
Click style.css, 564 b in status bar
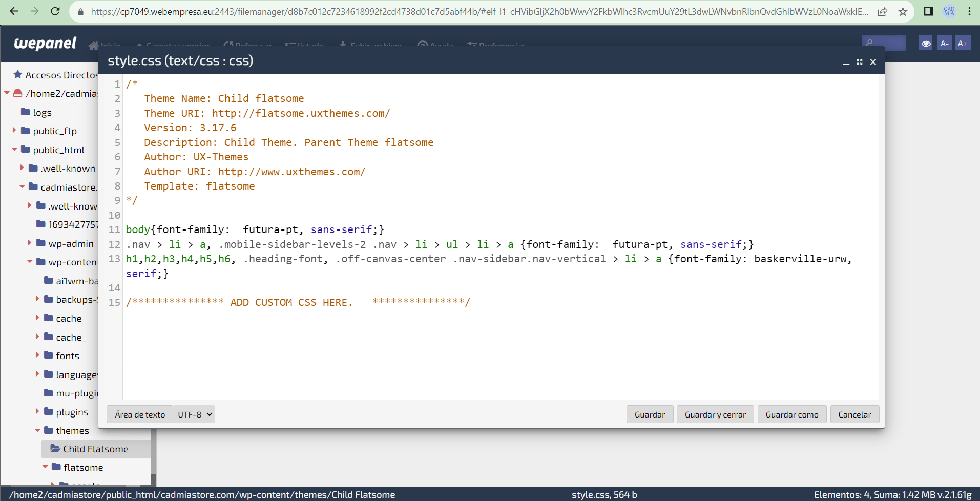[x=604, y=495]
